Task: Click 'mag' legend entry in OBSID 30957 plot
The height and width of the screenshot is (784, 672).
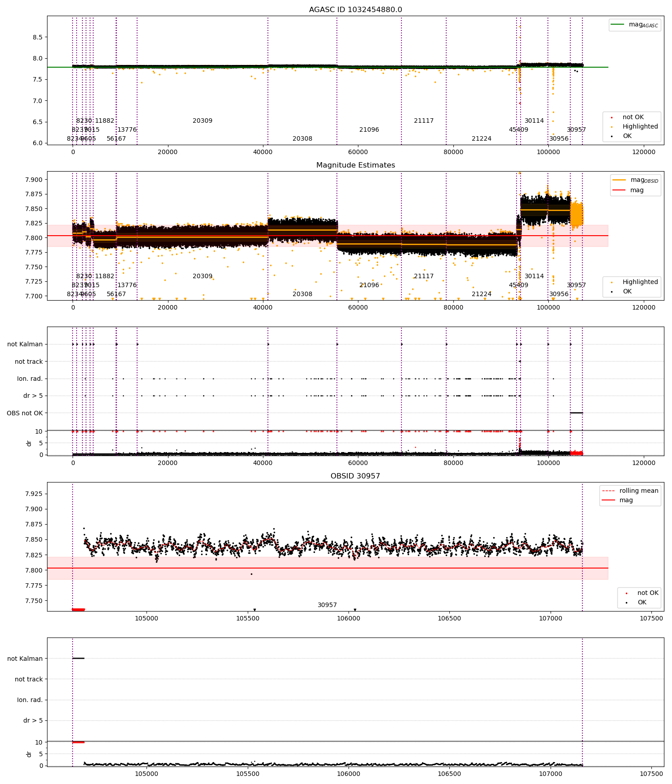Action: pyautogui.click(x=617, y=500)
